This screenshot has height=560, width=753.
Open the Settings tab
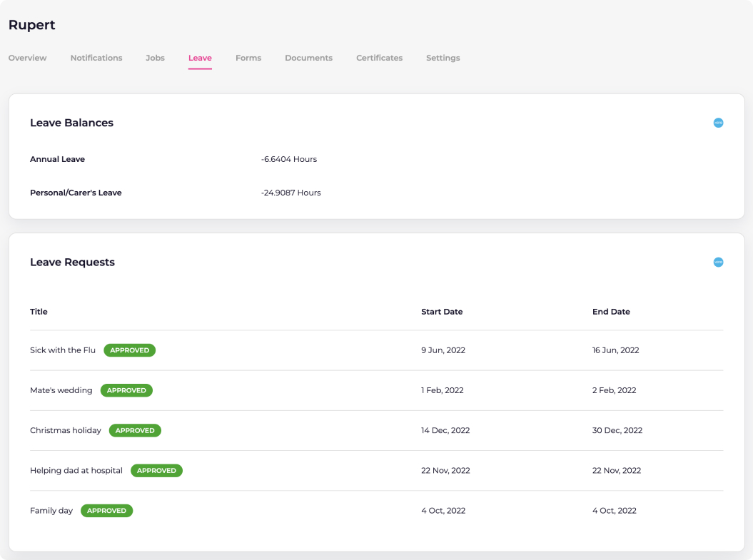(x=443, y=58)
